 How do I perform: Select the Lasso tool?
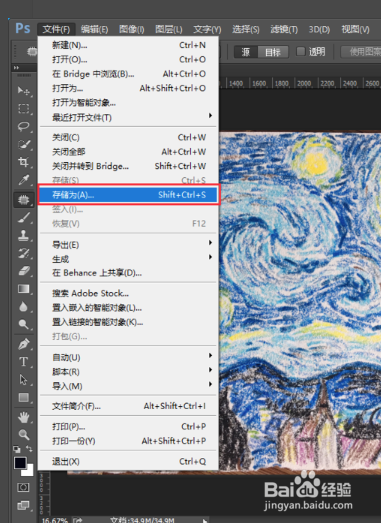coord(23,126)
